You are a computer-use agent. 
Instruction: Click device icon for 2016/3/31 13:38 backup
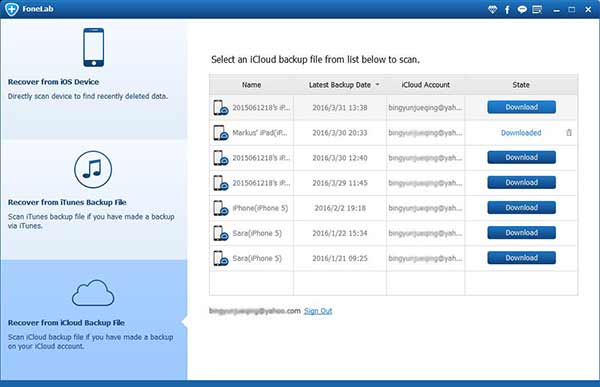point(221,108)
